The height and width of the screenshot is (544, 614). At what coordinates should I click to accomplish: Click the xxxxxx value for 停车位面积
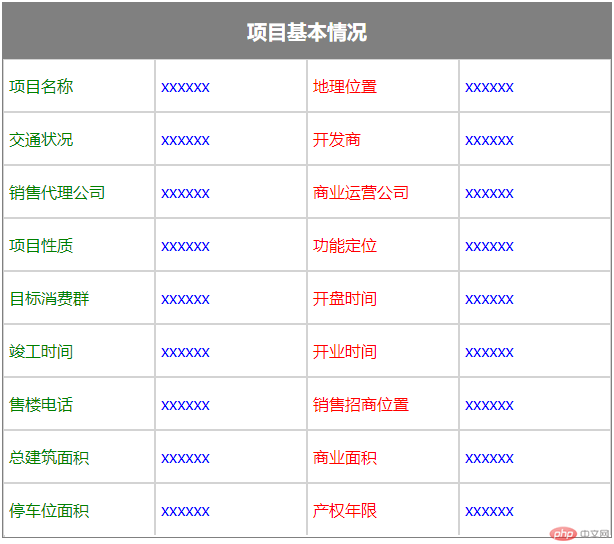pyautogui.click(x=186, y=511)
